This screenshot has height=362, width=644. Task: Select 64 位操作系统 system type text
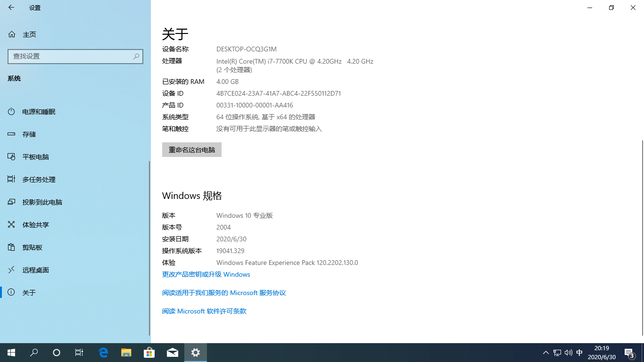click(x=266, y=117)
